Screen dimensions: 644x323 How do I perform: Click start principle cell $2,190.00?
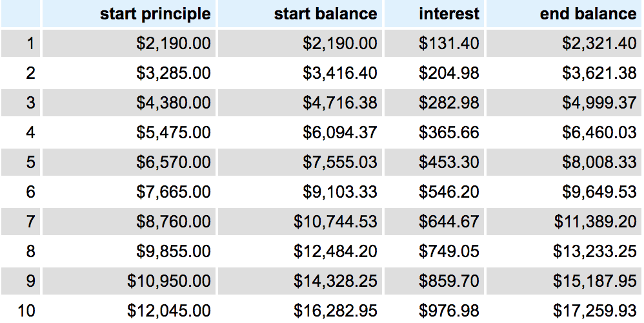pyautogui.click(x=174, y=43)
